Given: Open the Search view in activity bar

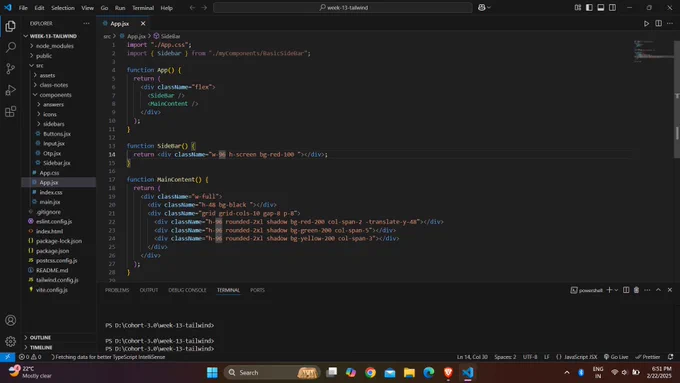Looking at the screenshot, I should (10, 47).
